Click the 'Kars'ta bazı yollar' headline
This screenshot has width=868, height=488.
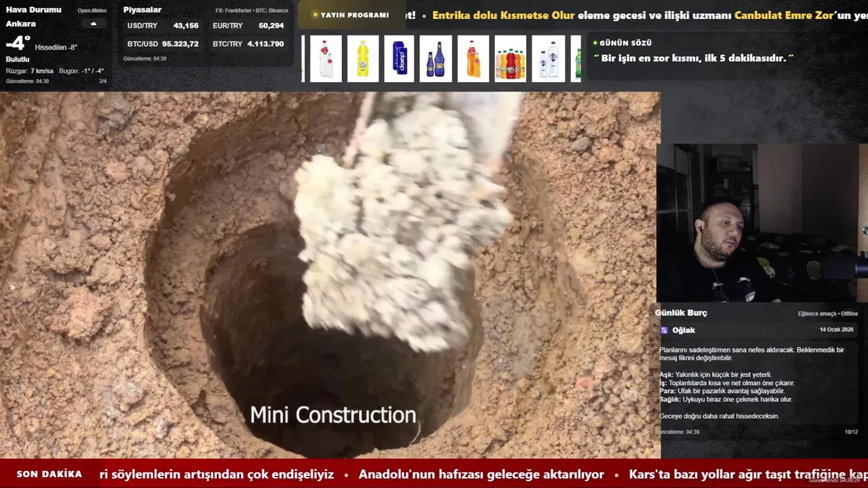[749, 474]
